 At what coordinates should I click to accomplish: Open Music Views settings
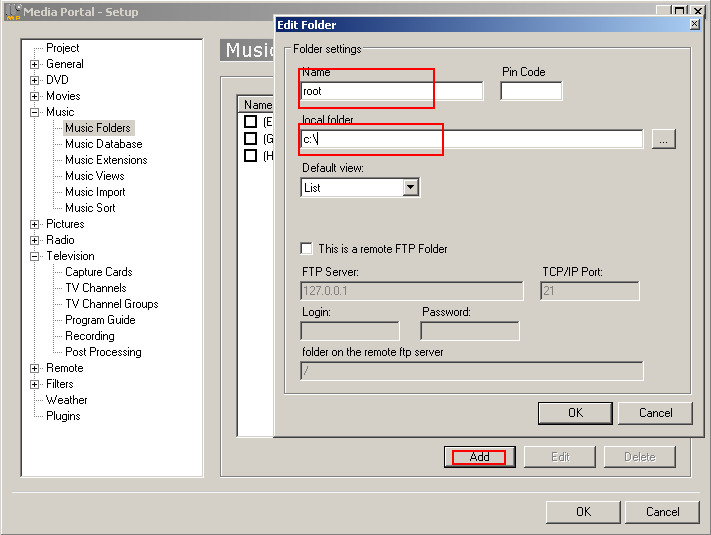coord(94,176)
